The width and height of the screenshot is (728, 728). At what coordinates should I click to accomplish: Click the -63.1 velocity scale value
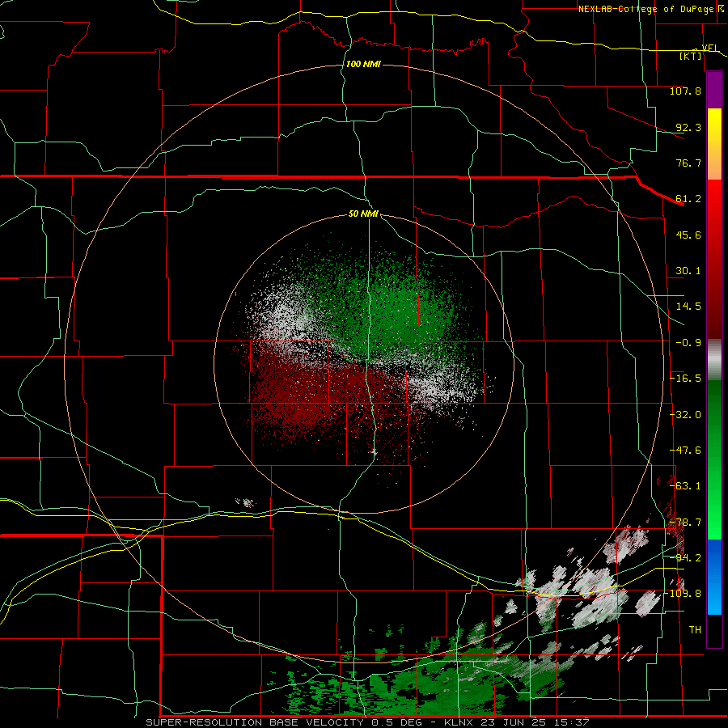(685, 486)
